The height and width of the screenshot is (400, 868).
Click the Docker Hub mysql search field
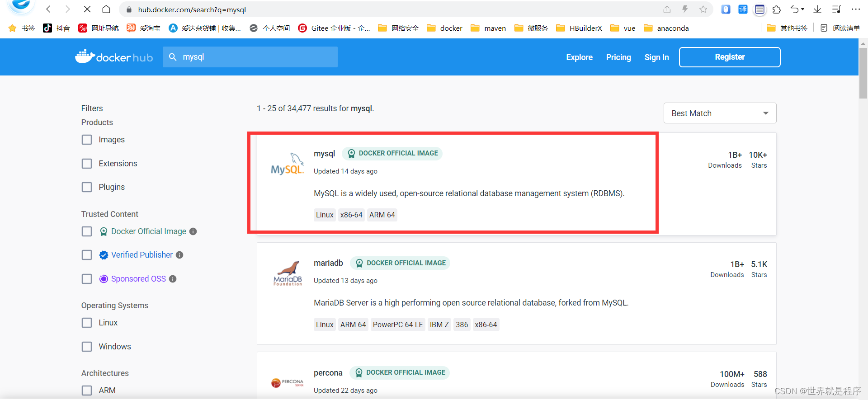250,57
